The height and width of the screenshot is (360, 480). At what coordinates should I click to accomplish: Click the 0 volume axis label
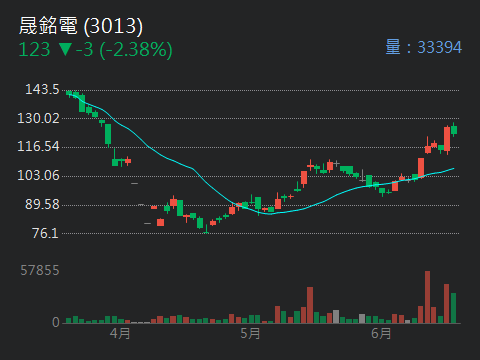pos(56,322)
